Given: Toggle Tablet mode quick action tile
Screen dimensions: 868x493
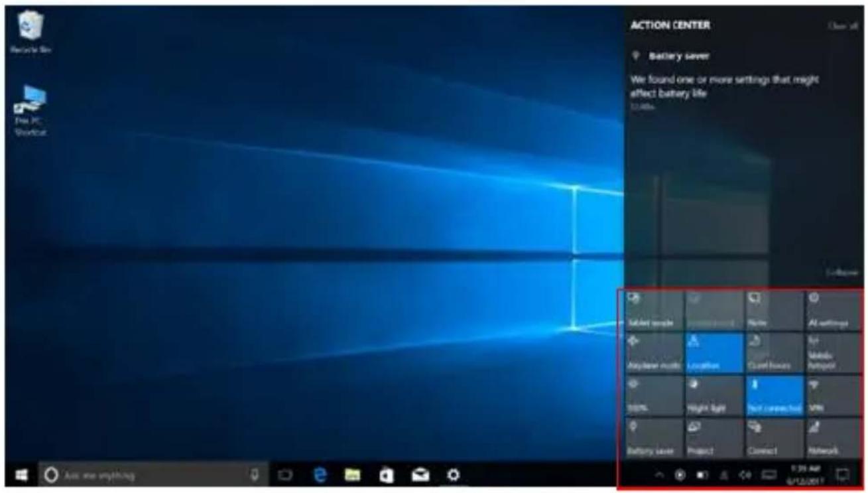Looking at the screenshot, I should pos(654,311).
